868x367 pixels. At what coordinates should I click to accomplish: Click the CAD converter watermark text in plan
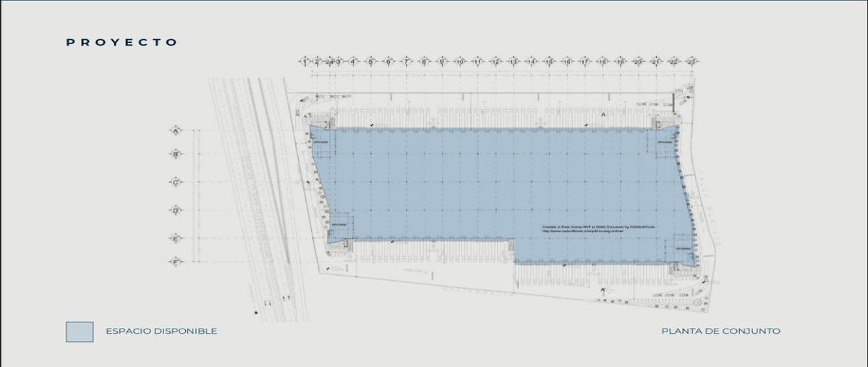pyautogui.click(x=598, y=229)
